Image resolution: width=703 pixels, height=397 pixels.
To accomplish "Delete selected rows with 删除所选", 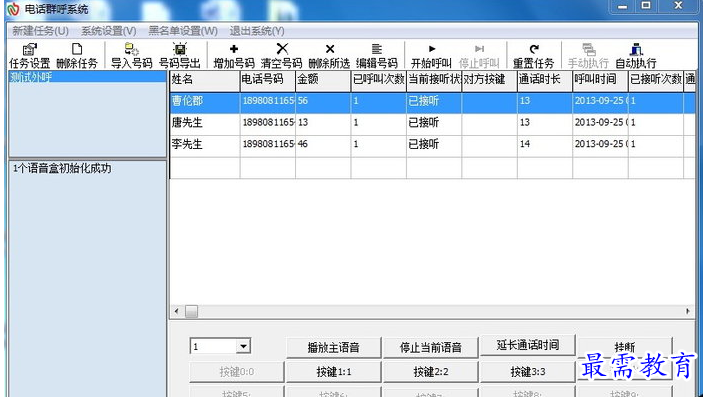I will pos(330,56).
